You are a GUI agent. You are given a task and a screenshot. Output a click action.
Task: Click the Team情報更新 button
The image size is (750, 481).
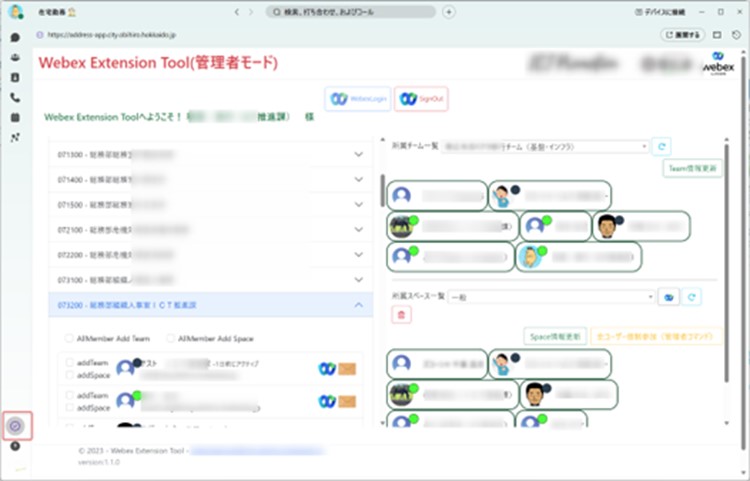pos(693,169)
